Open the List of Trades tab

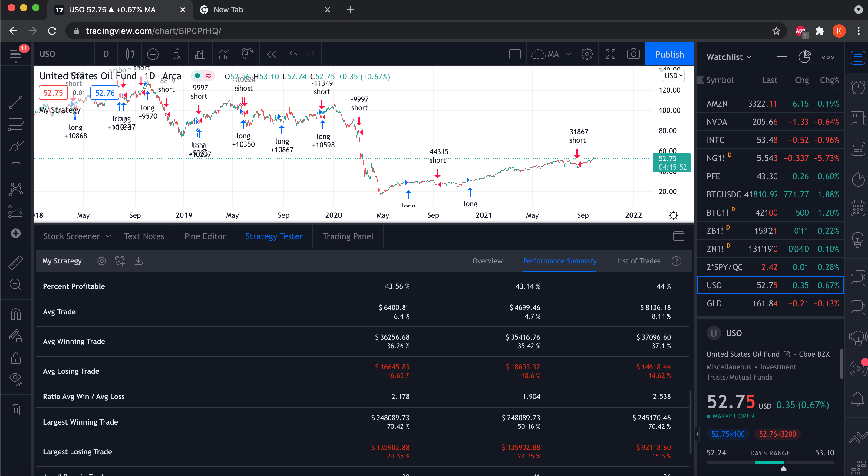coord(638,261)
